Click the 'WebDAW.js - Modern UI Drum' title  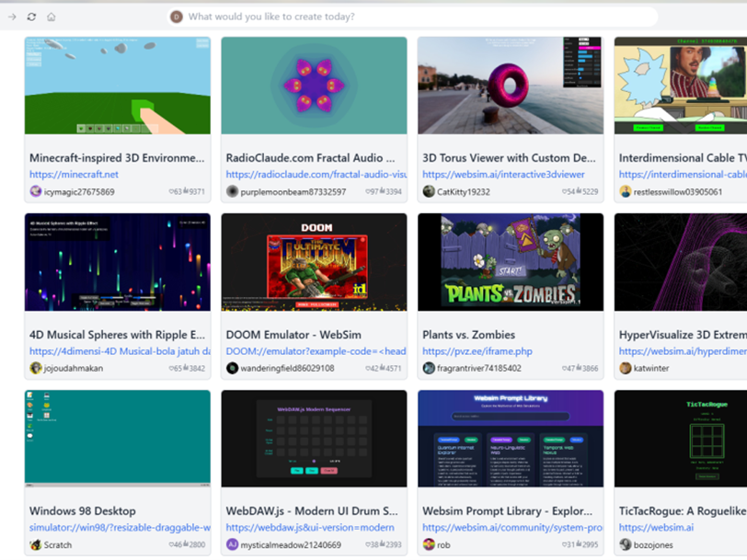pos(312,511)
